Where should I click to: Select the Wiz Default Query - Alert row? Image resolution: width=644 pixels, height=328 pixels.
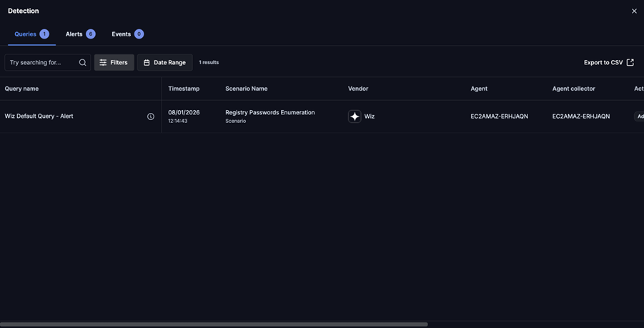coord(39,116)
